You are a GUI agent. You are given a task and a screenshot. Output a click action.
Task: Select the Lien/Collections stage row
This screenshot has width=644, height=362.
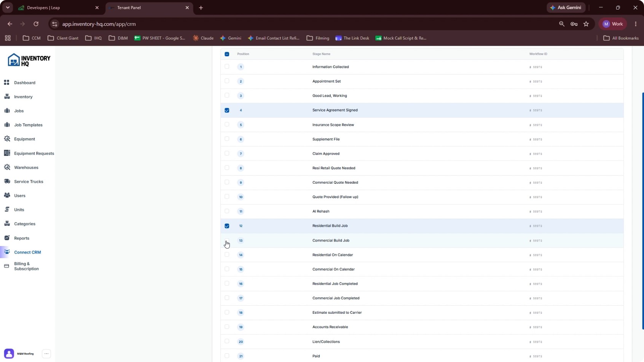pos(422,341)
